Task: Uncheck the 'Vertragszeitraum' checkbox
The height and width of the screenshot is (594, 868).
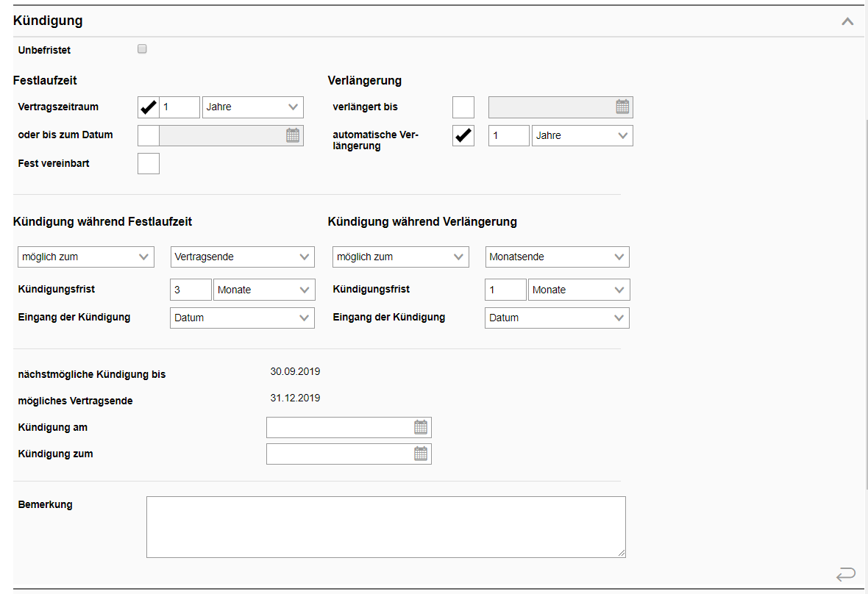Action: tap(148, 107)
